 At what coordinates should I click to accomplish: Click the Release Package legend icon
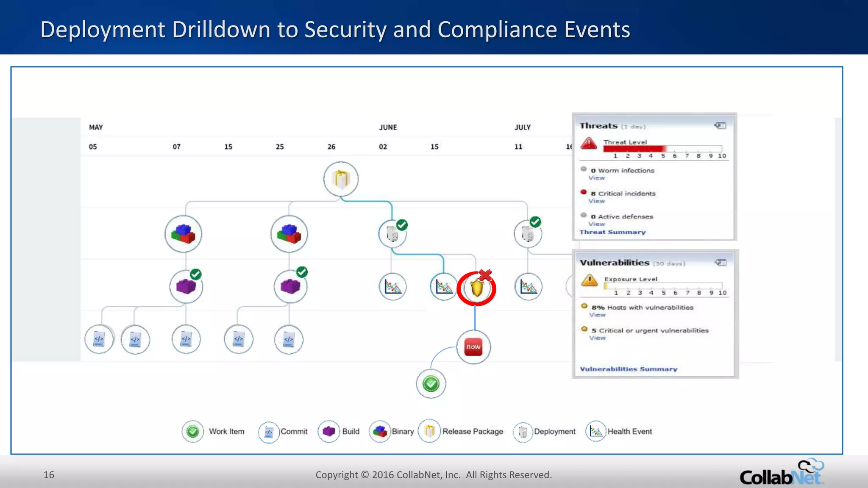click(x=429, y=431)
